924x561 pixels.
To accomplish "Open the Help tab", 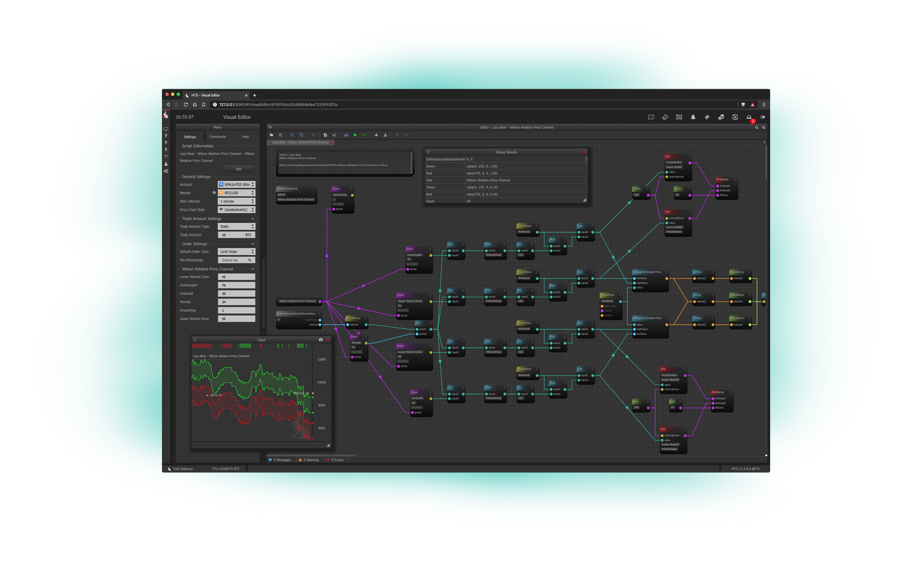I will (x=245, y=137).
